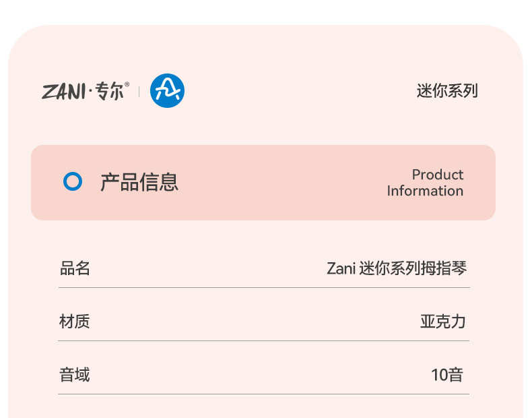Image resolution: width=532 pixels, height=418 pixels.
Task: Click the blue ring bullet beside 产品信息
Action: [73, 181]
